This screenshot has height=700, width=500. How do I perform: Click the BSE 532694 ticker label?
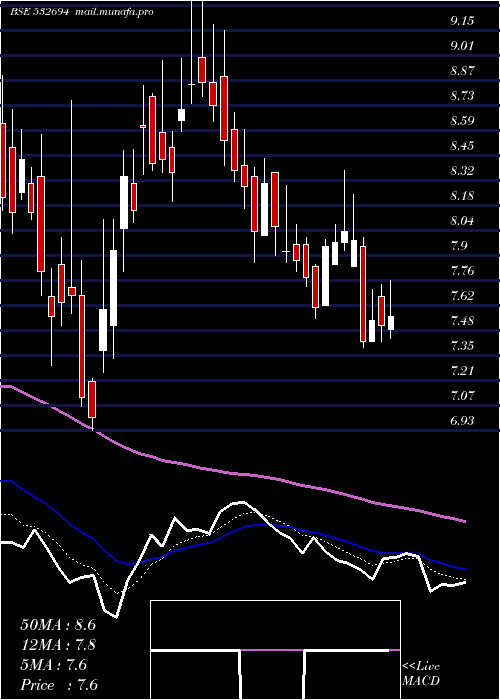[x=39, y=12]
